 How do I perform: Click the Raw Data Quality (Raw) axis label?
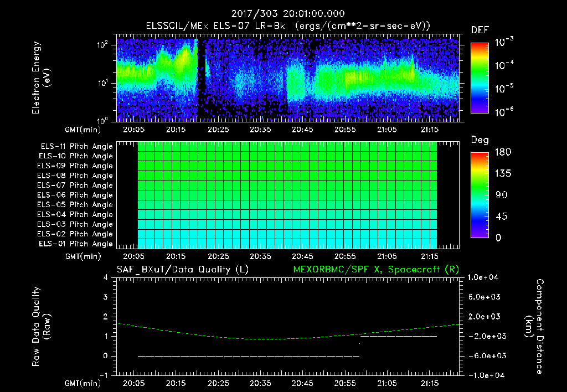click(x=41, y=327)
